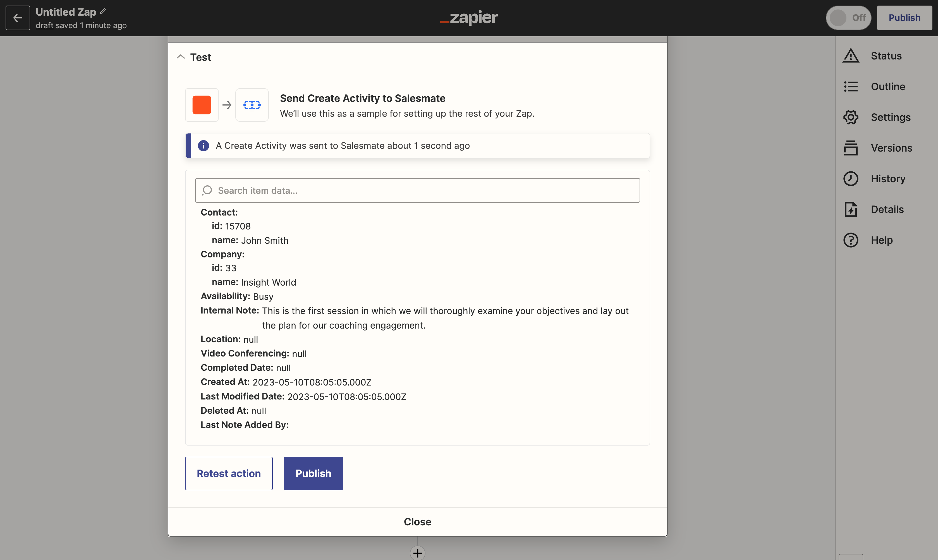The image size is (938, 560).
Task: Close the step panel via Close
Action: pyautogui.click(x=417, y=521)
